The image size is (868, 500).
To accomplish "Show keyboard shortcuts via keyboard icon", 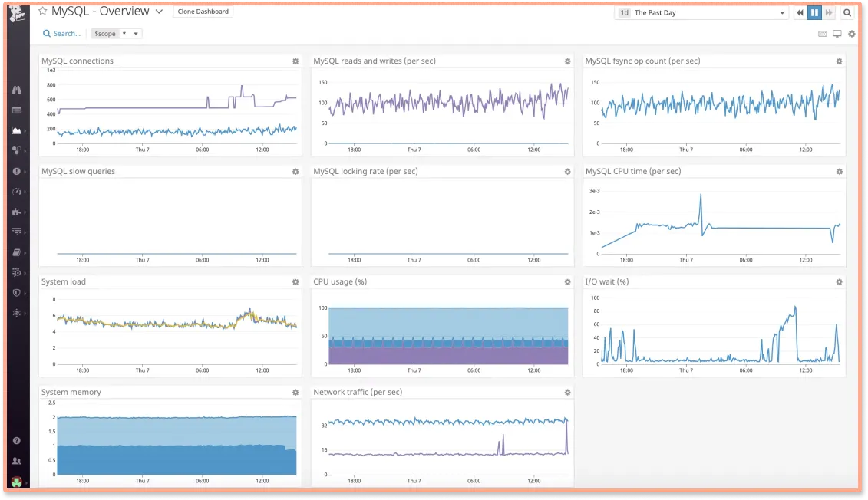I will (x=823, y=34).
